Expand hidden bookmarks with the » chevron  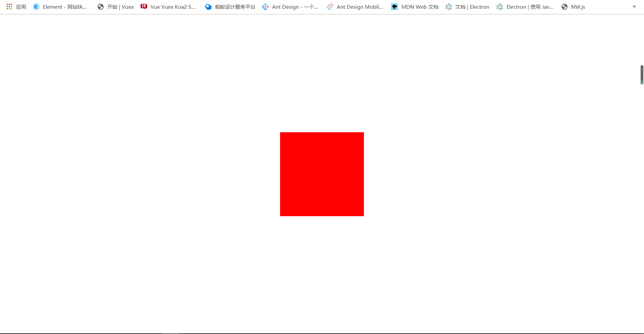[x=634, y=7]
